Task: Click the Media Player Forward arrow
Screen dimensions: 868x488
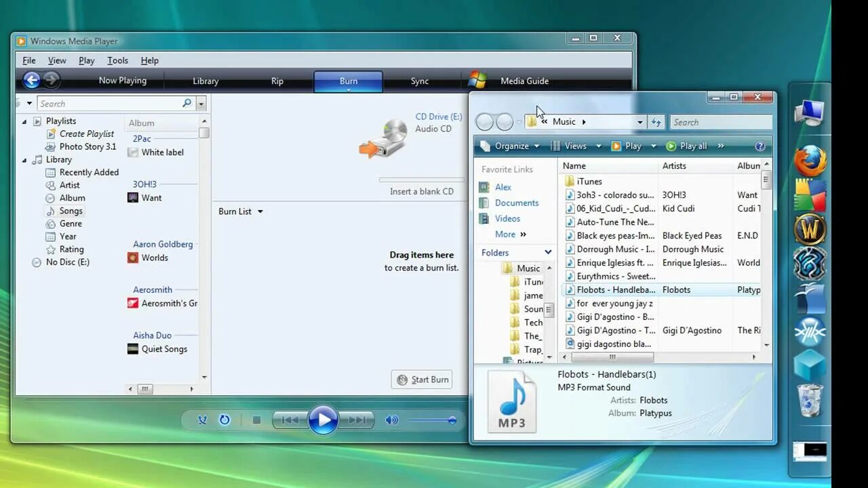Action: (52, 80)
